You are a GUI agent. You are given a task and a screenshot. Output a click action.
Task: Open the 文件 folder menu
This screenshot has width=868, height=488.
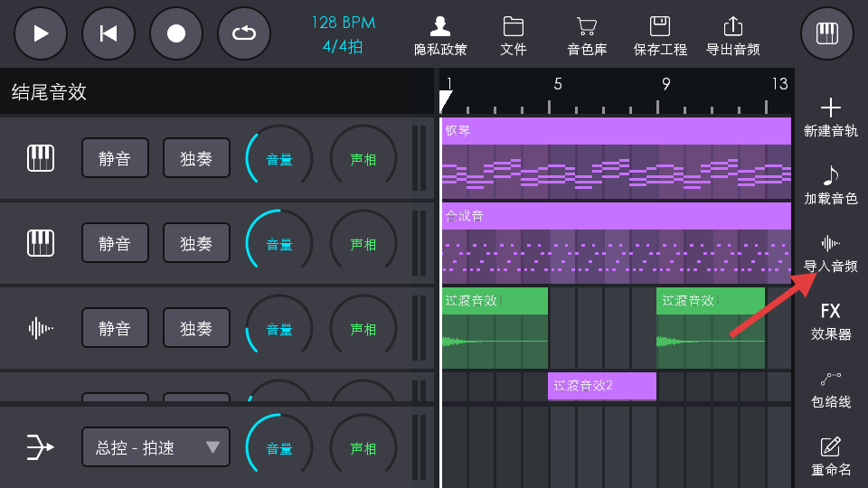[514, 36]
